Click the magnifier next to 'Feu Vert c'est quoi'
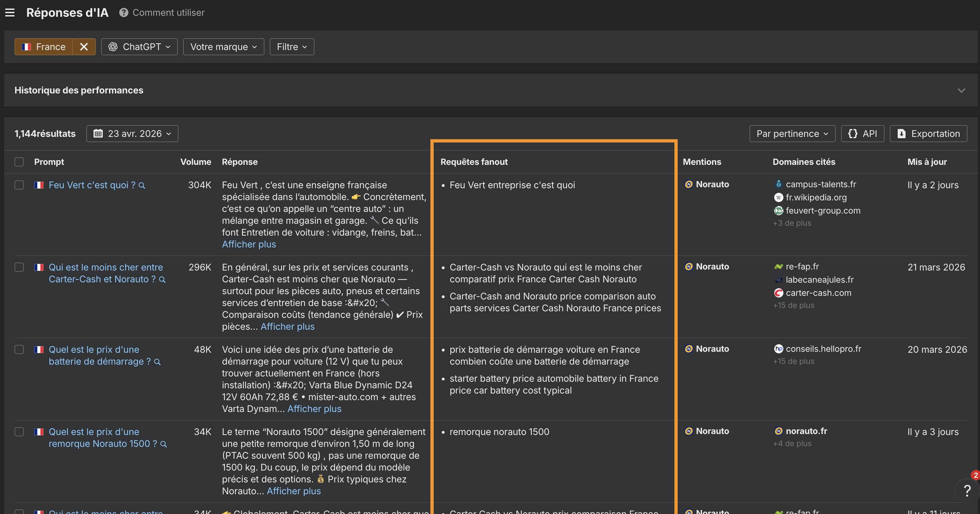This screenshot has height=514, width=980. pos(142,186)
